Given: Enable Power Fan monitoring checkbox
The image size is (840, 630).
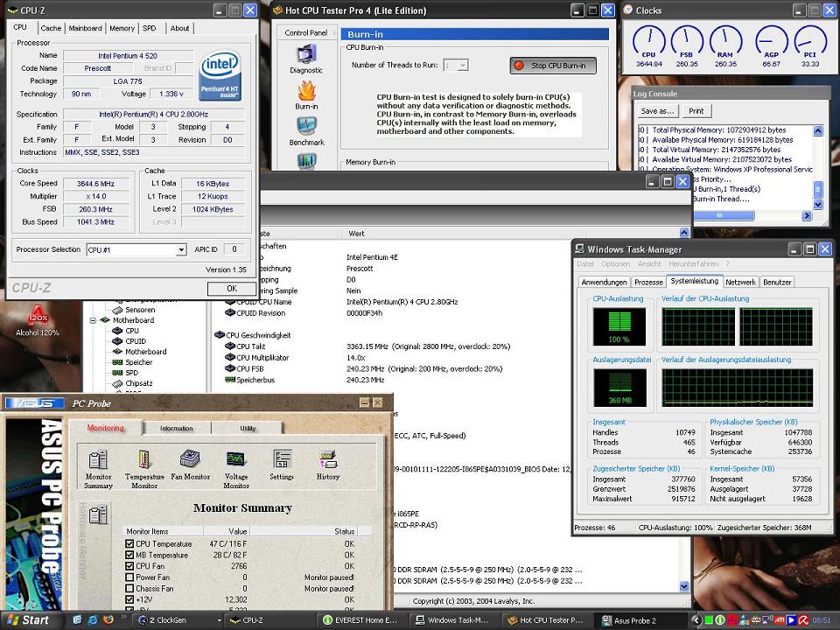Looking at the screenshot, I should (x=129, y=577).
